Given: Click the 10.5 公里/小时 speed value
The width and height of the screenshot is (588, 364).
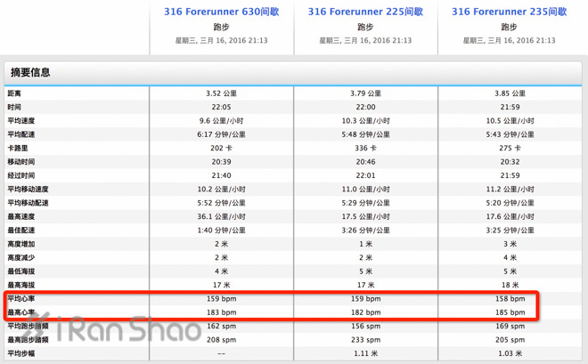Looking at the screenshot, I should click(510, 120).
